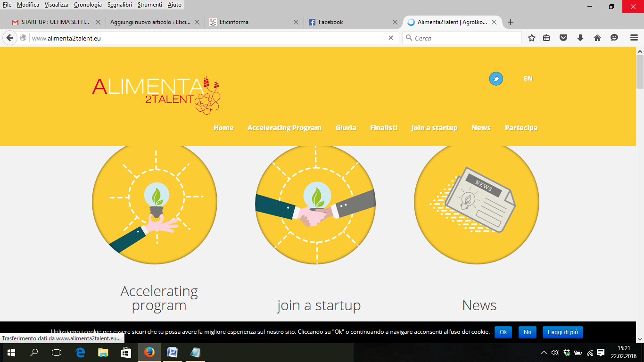
Task: Open Windows Store from taskbar
Action: [126, 353]
